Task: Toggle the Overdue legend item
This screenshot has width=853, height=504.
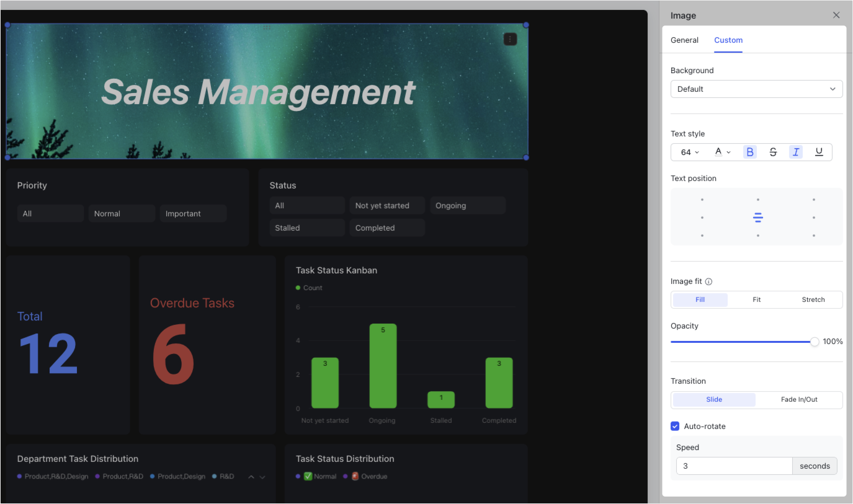Action: (x=365, y=476)
